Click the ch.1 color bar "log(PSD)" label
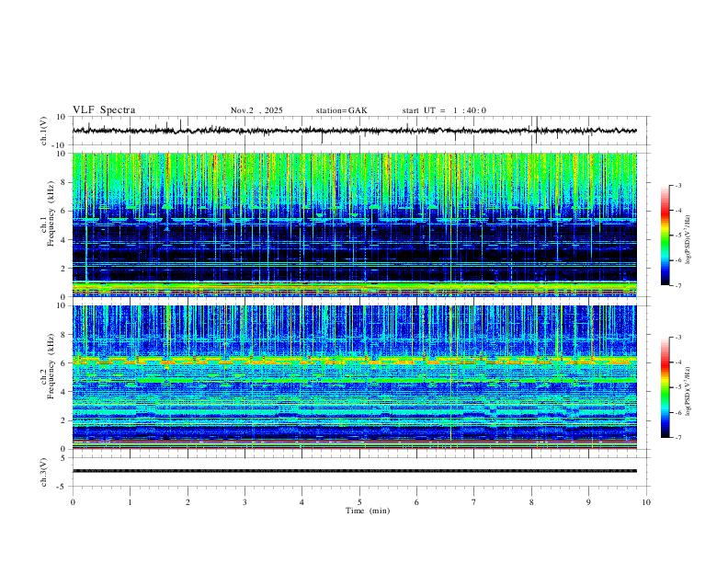This screenshot has height=563, width=728. point(688,240)
